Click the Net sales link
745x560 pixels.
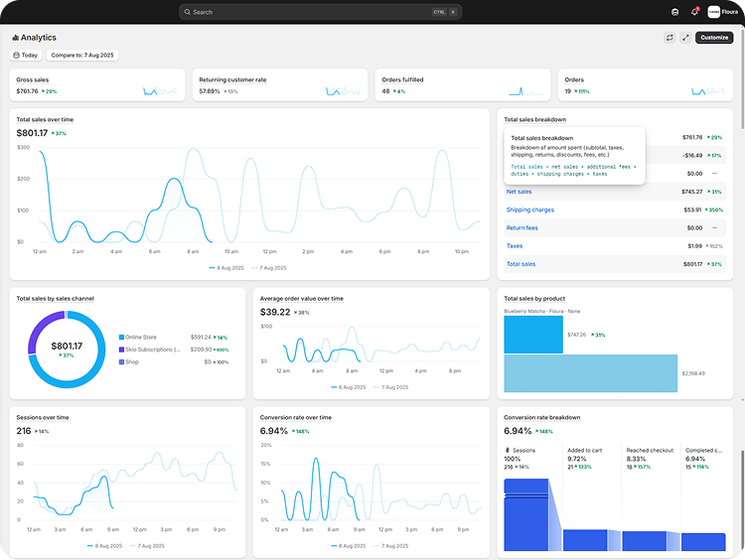tap(519, 192)
